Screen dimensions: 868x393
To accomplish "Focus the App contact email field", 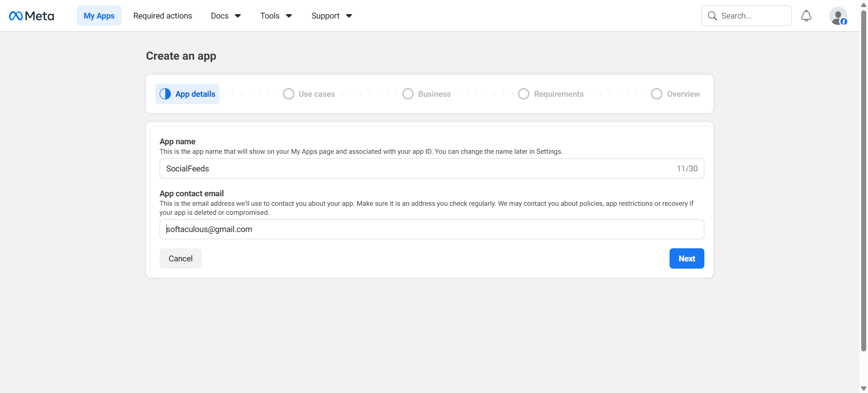I will coord(432,229).
